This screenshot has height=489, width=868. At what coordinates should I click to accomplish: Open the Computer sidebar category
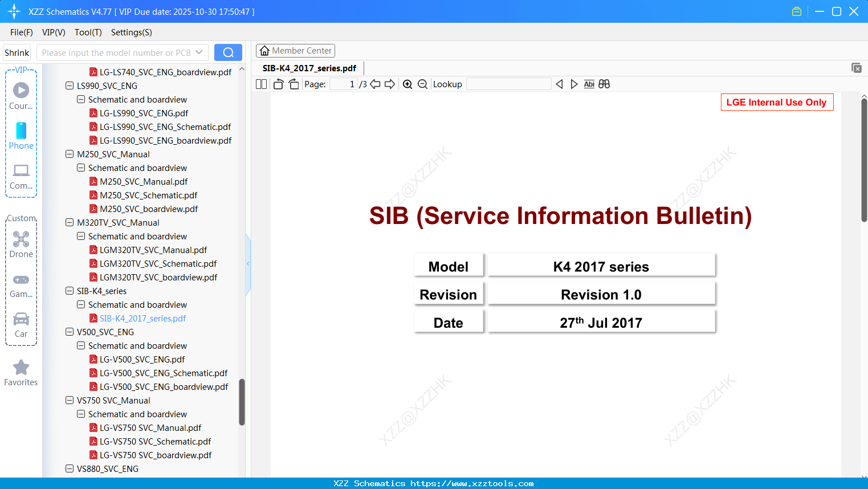coord(21,176)
